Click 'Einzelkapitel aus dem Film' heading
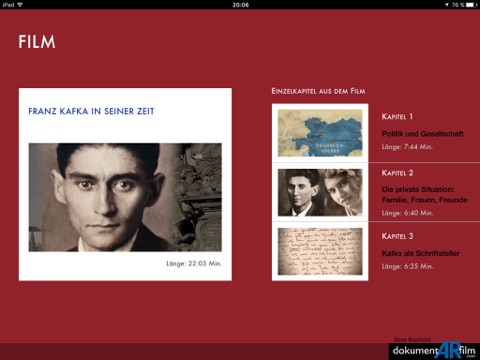This screenshot has height=360, width=480. pyautogui.click(x=318, y=91)
